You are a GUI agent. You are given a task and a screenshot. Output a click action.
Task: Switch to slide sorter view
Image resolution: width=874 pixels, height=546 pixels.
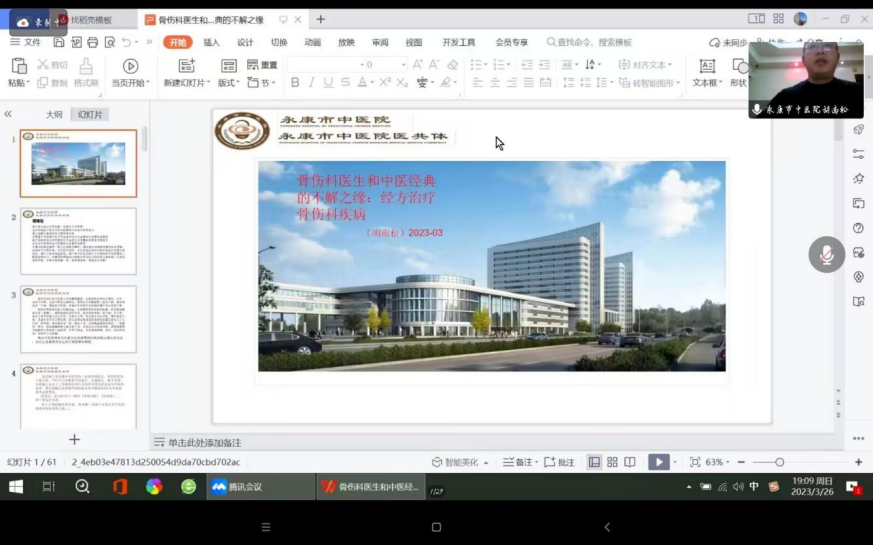[x=612, y=462]
